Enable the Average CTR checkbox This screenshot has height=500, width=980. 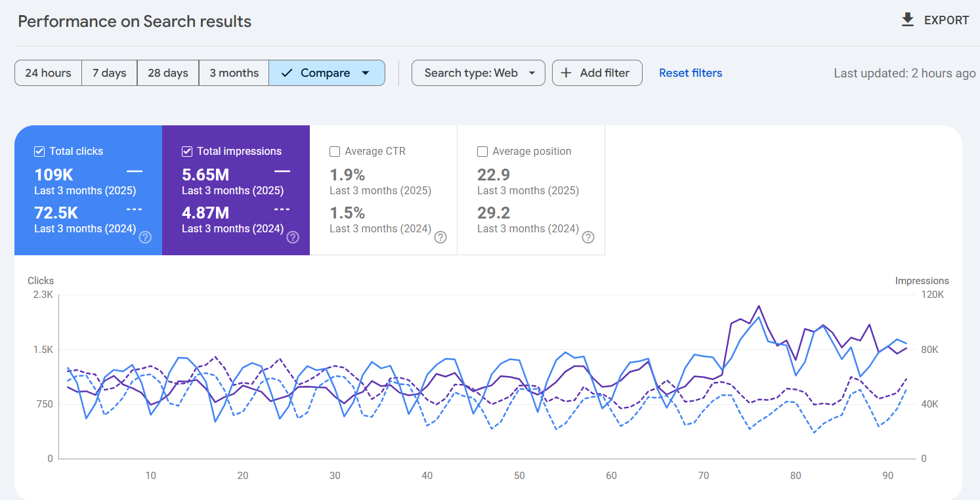tap(335, 151)
